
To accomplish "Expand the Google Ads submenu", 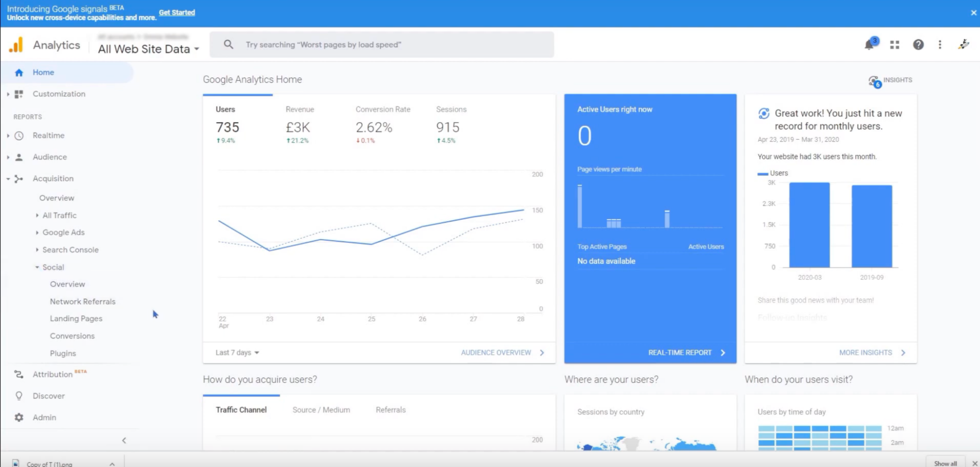I will pyautogui.click(x=37, y=233).
